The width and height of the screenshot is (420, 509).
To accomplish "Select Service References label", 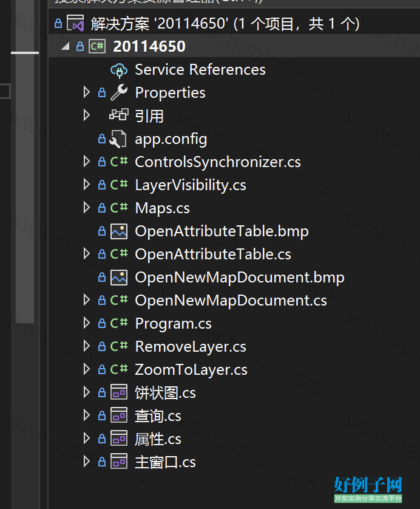I will (x=200, y=70).
